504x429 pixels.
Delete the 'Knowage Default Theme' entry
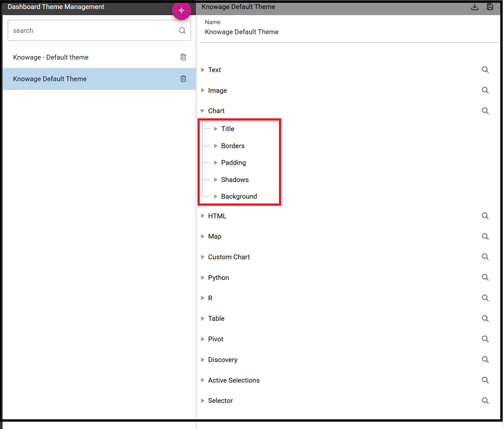coord(183,79)
